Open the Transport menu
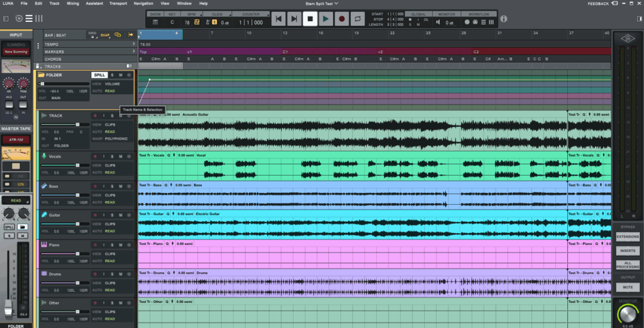This screenshot has height=328, width=644. (x=118, y=3)
